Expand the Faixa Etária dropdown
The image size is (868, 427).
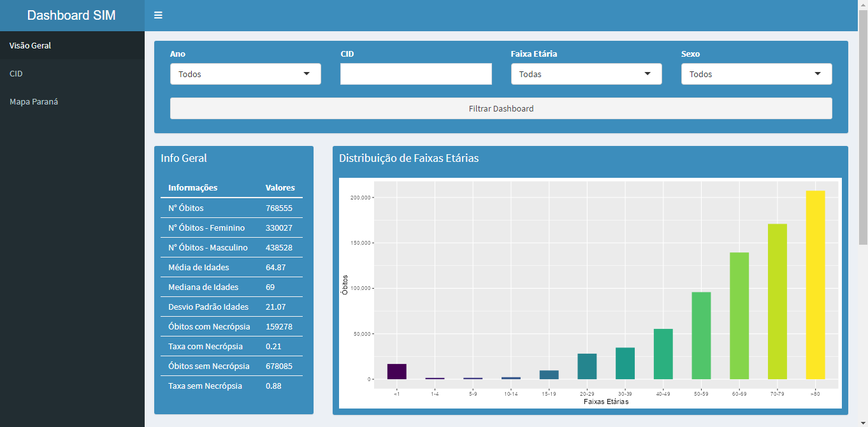click(x=586, y=74)
